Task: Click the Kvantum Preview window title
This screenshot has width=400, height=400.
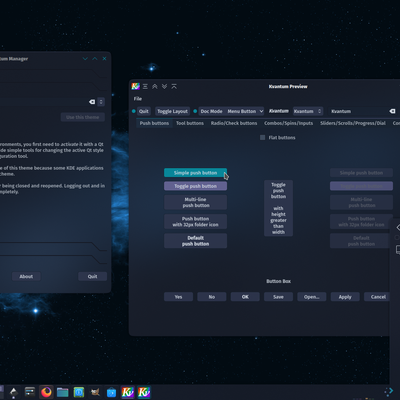Action: coord(288,86)
